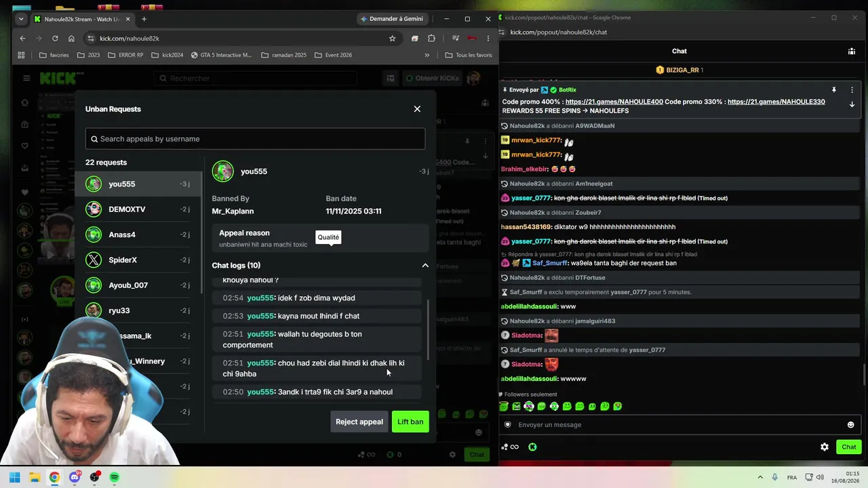Click the Kick points infinity icon
868x488 pixels.
coord(510,447)
